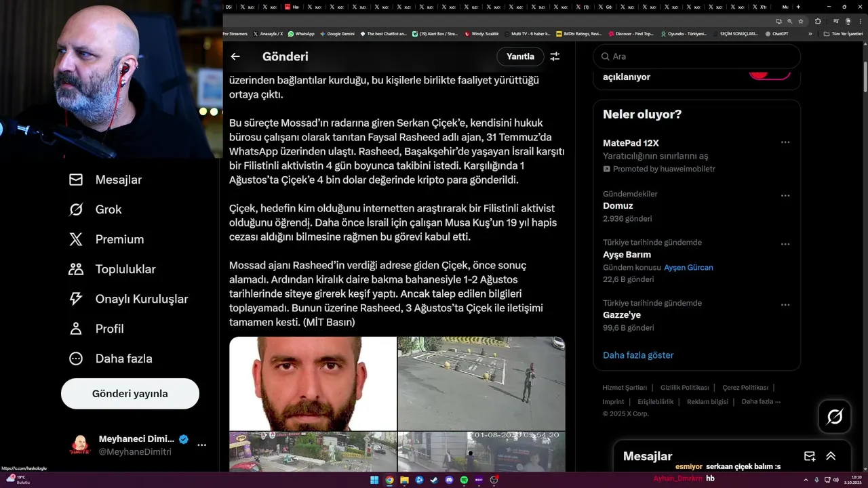Viewport: 868px width, 488px height.
Task: Open Spotify from the taskbar
Action: tap(464, 480)
